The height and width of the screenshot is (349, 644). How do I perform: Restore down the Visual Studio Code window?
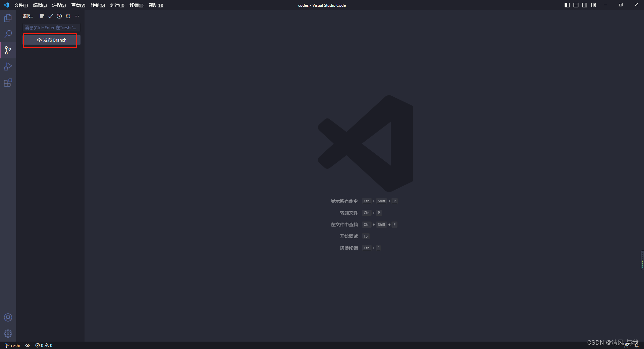[x=621, y=5]
